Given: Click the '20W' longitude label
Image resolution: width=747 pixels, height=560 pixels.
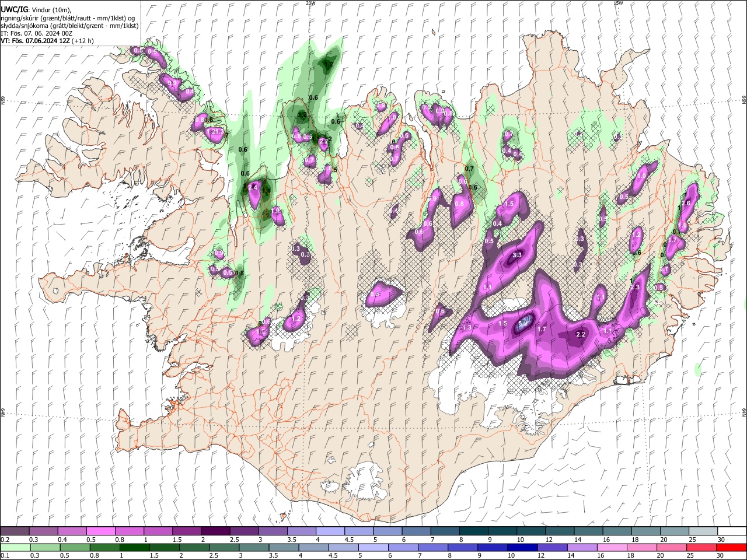Looking at the screenshot, I should [310, 3].
